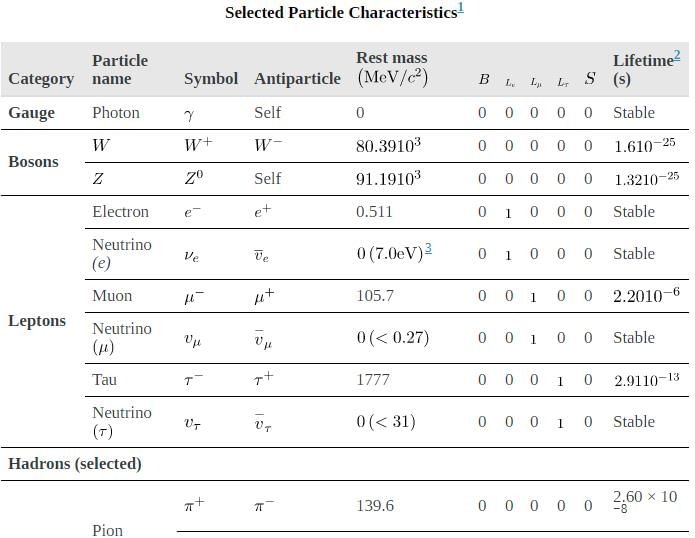Screen dimensions: 695x538
Task: Click the Particle name column header
Action: (x=120, y=69)
